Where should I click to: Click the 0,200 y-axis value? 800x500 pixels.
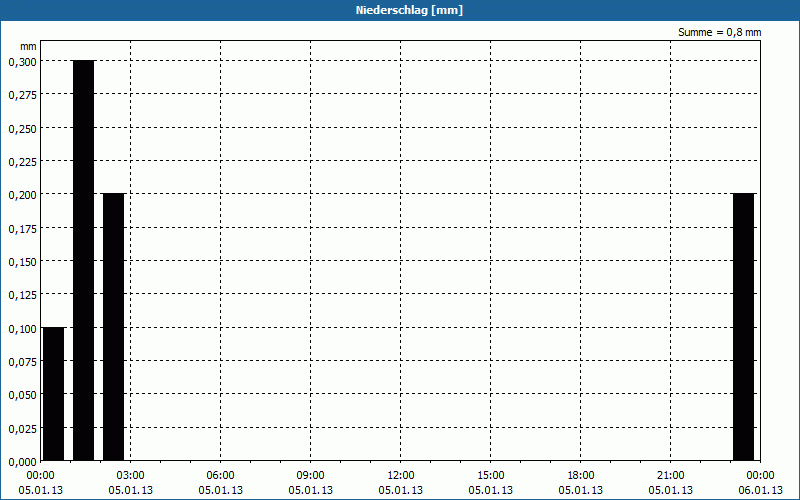coord(23,195)
